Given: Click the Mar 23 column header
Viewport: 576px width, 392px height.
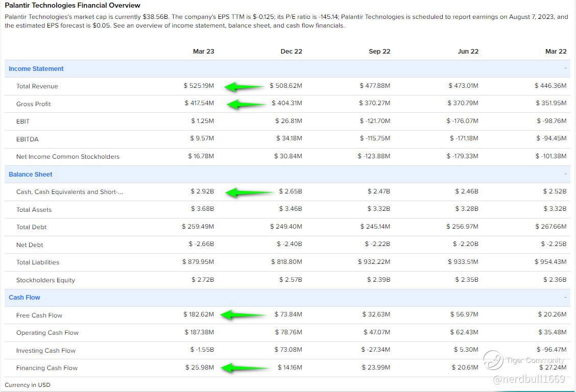Looking at the screenshot, I should [203, 52].
